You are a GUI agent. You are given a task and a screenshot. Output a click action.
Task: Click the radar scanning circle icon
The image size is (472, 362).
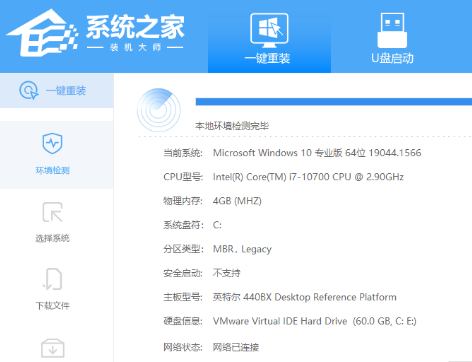[159, 109]
